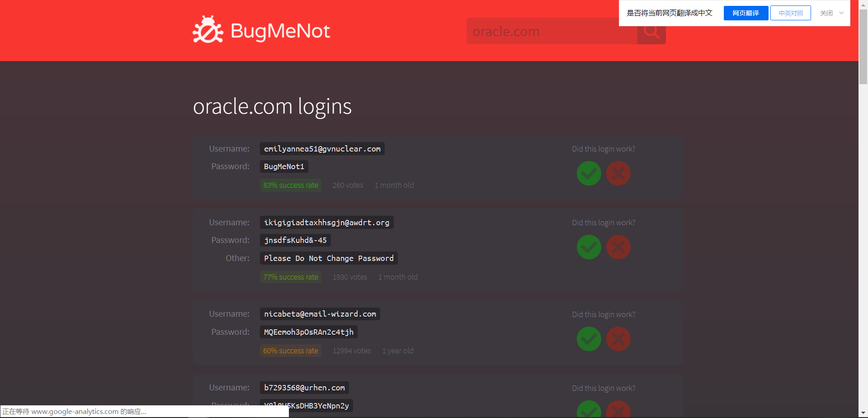
Task: Click the scrollbar up arrow
Action: [863, 4]
